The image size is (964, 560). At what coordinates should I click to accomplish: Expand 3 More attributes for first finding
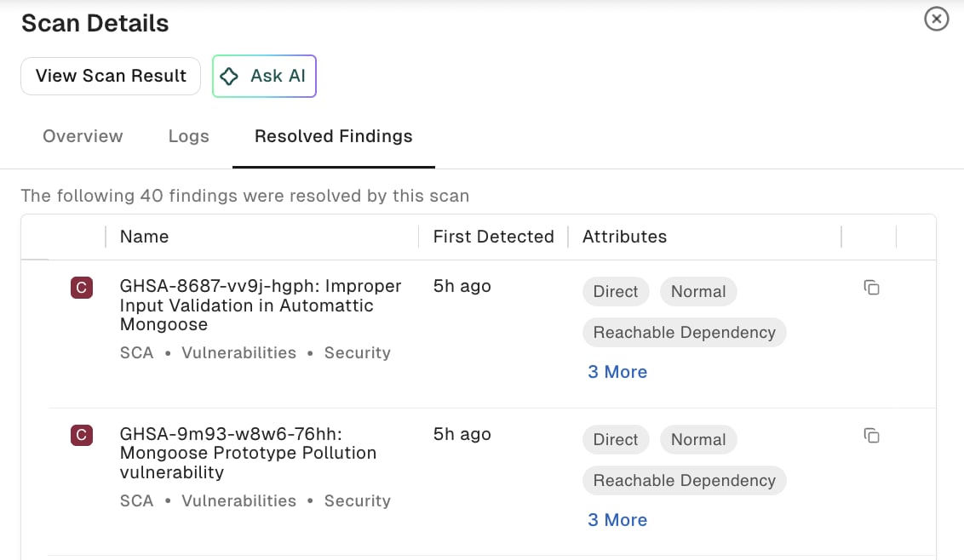(617, 372)
